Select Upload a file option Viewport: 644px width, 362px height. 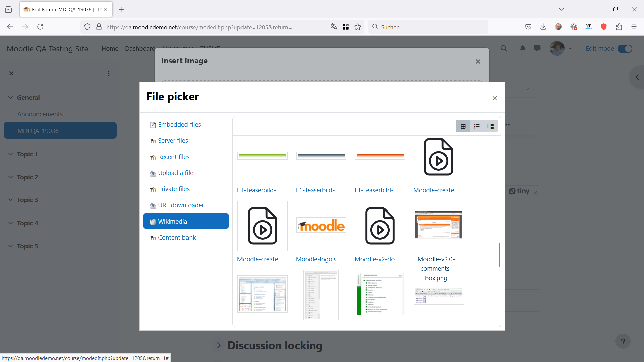[x=175, y=173]
